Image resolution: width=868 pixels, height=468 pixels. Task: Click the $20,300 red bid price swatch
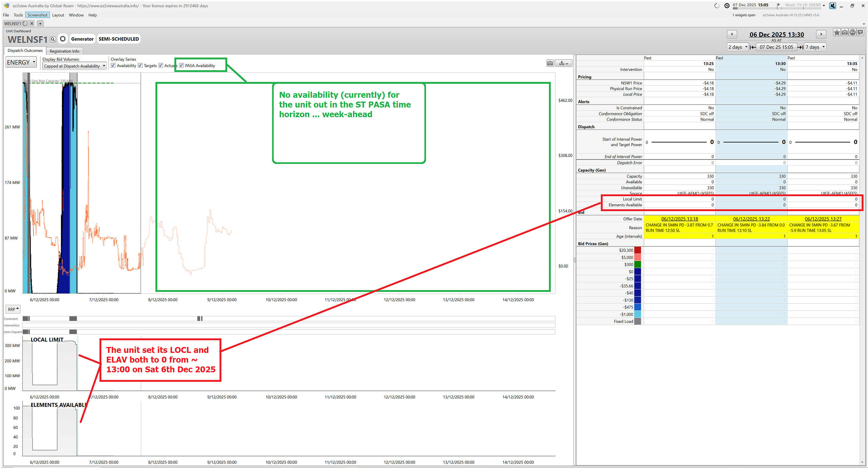(x=637, y=250)
